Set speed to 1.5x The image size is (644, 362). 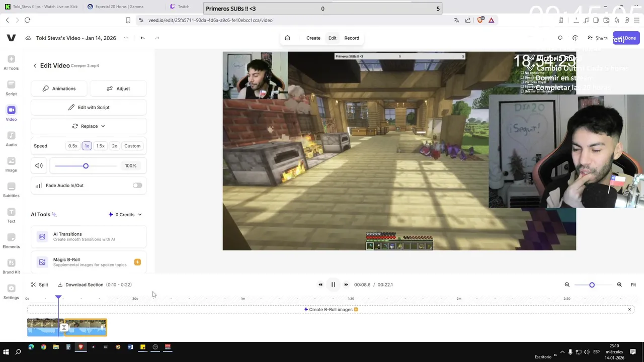coord(101,146)
